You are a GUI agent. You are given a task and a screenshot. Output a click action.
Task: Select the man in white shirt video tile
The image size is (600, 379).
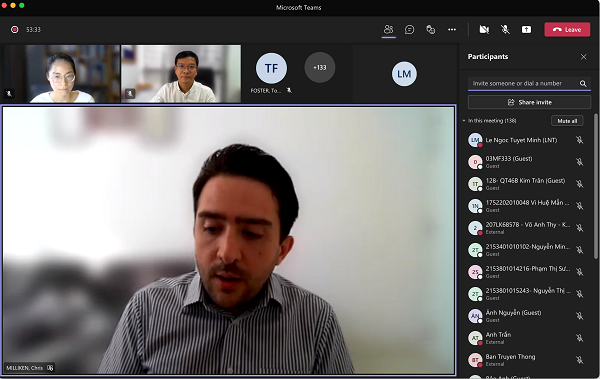pyautogui.click(x=181, y=74)
